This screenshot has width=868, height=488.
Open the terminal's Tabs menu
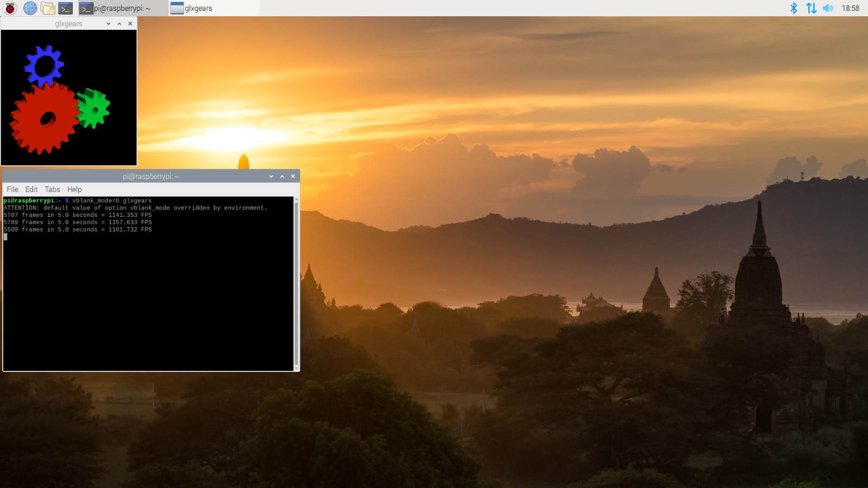point(52,189)
